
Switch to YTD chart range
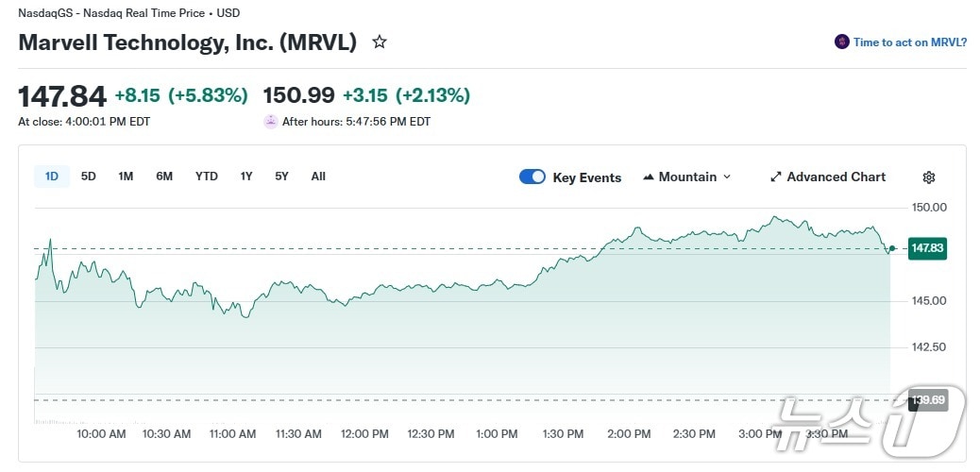(207, 177)
